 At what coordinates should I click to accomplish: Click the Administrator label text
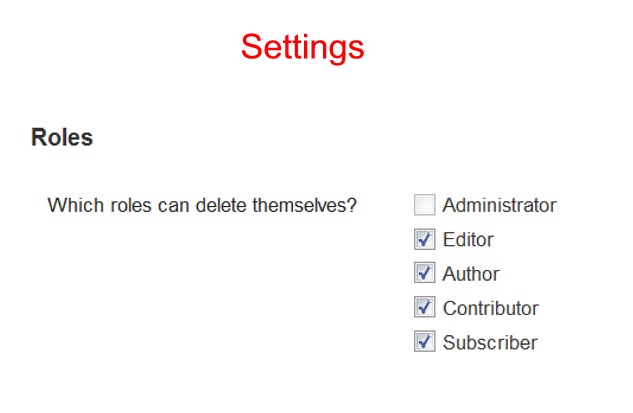click(x=499, y=206)
